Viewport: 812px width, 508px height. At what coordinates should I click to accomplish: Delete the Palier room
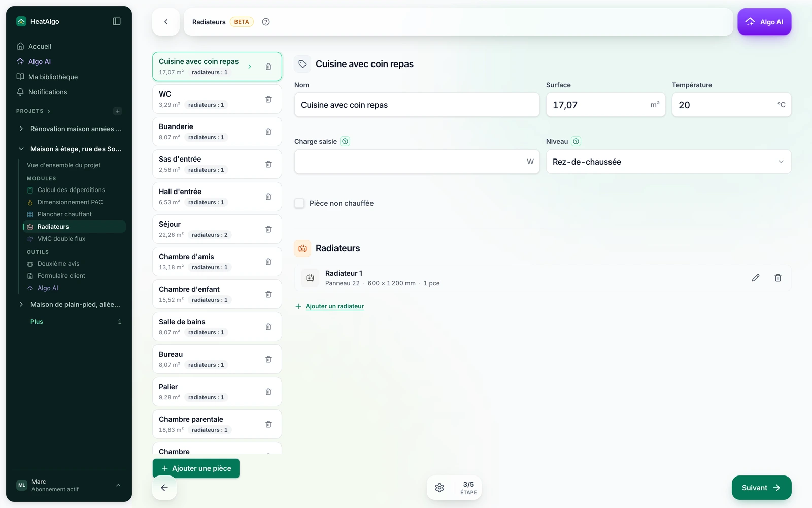(x=268, y=392)
